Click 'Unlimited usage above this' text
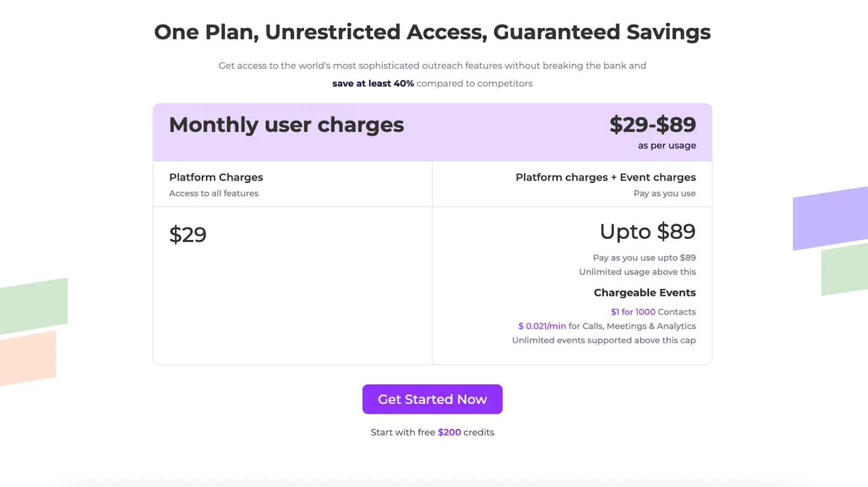 [637, 272]
